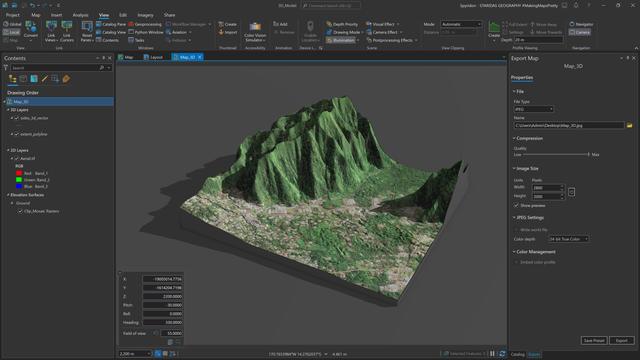Toggle Aerial.tif layer visibility

pyautogui.click(x=17, y=158)
